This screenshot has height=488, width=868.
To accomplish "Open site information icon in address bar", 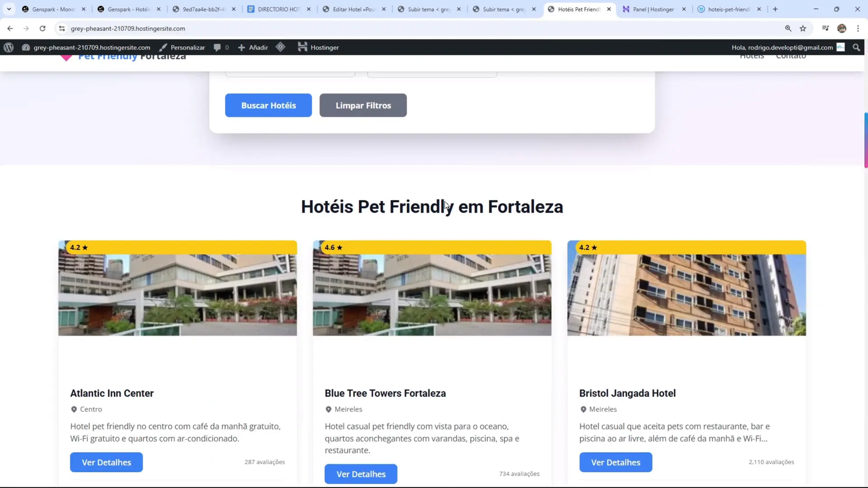I will tap(62, 28).
